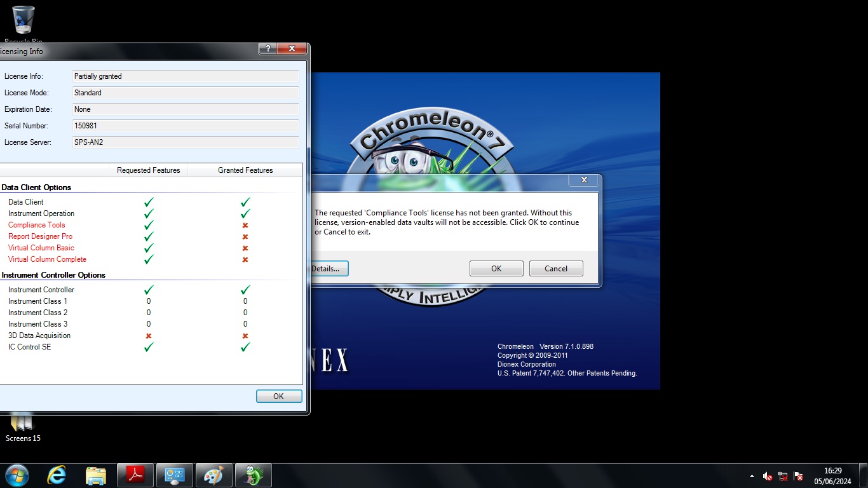868x488 pixels.
Task: Launch Paint from the taskbar
Action: pyautogui.click(x=214, y=475)
